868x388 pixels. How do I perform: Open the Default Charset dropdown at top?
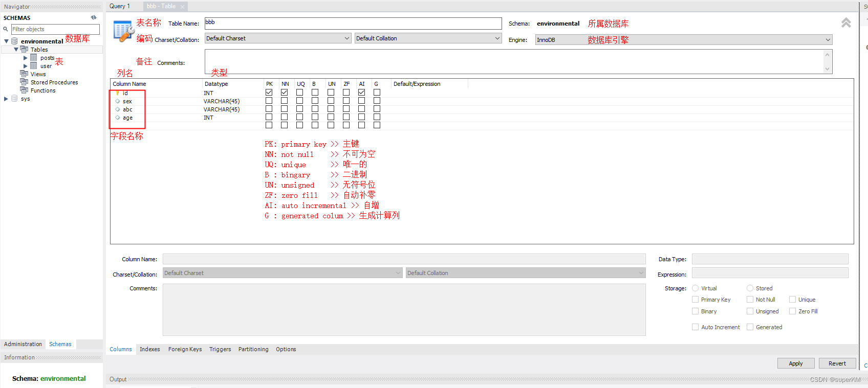278,38
